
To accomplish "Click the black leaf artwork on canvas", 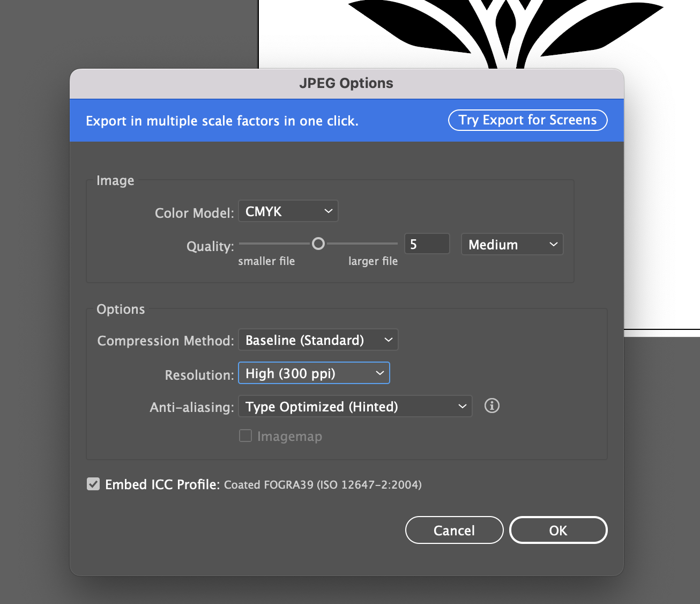I will 407,27.
